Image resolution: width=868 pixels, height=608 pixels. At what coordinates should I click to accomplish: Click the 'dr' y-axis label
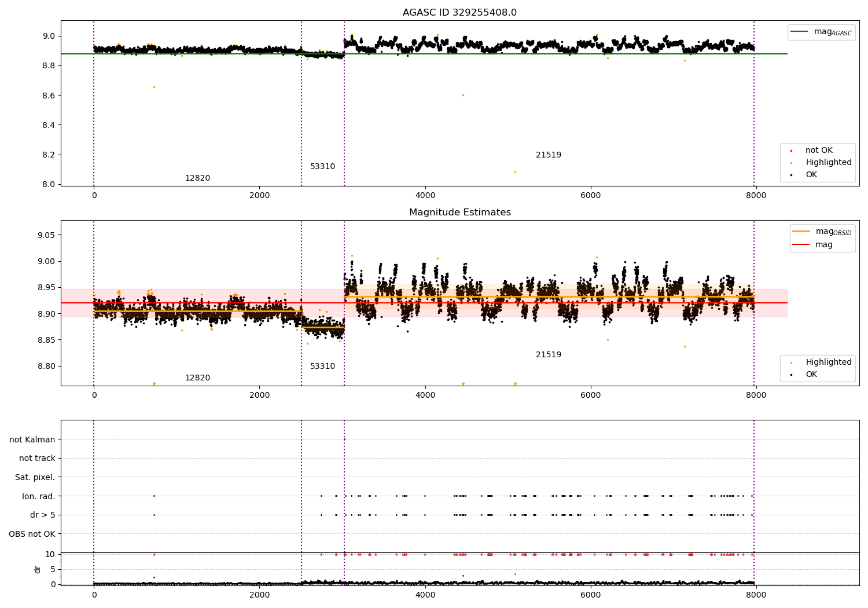pos(38,570)
